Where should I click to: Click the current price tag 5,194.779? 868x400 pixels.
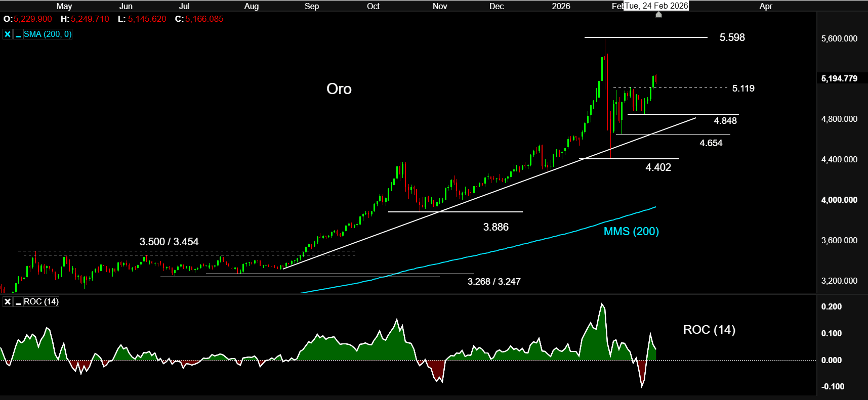[839, 78]
